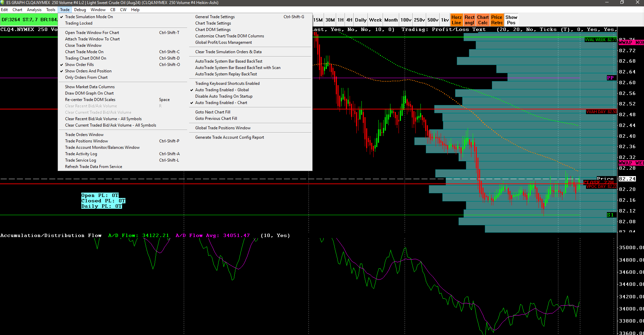Open General Trade Settings
The height and width of the screenshot is (335, 644).
(x=250, y=17)
